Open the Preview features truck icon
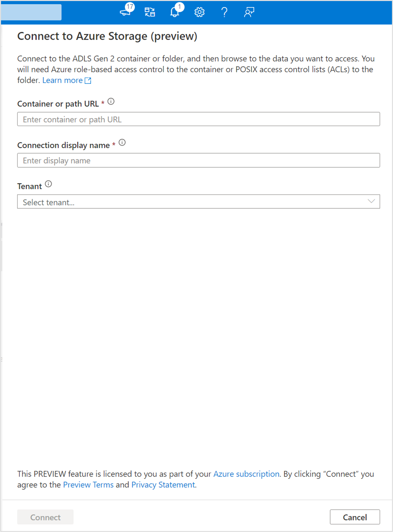The image size is (393, 532). pyautogui.click(x=125, y=12)
